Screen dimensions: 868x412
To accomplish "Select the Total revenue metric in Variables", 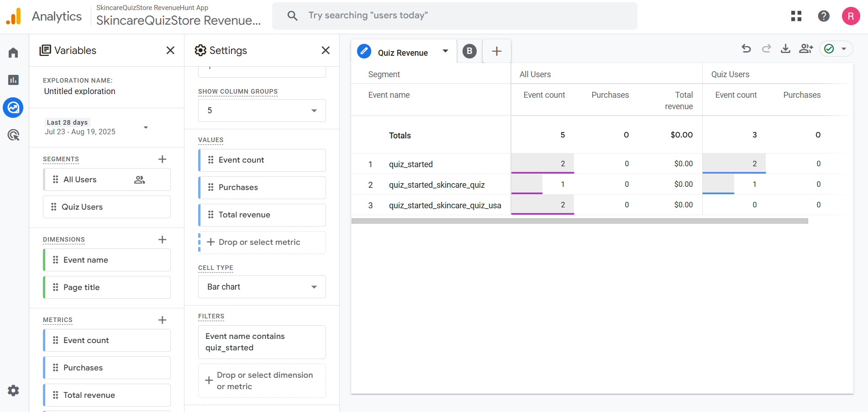I will tap(107, 395).
